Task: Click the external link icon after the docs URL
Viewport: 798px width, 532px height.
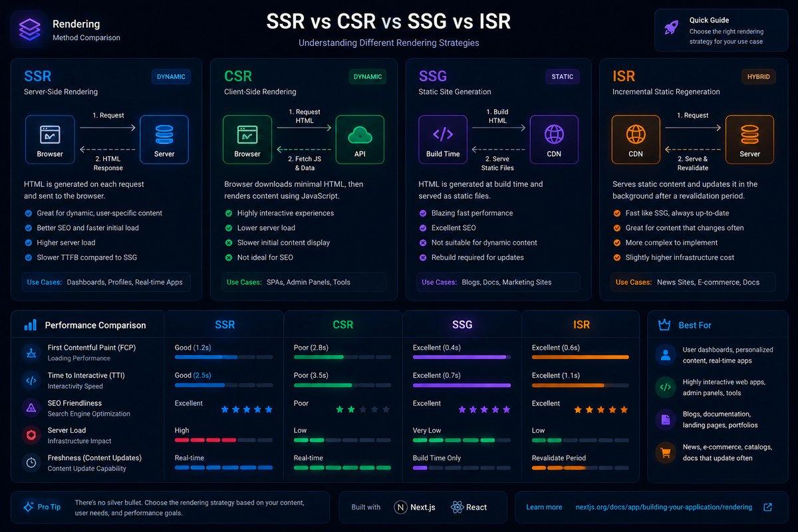Action: pyautogui.click(x=767, y=507)
